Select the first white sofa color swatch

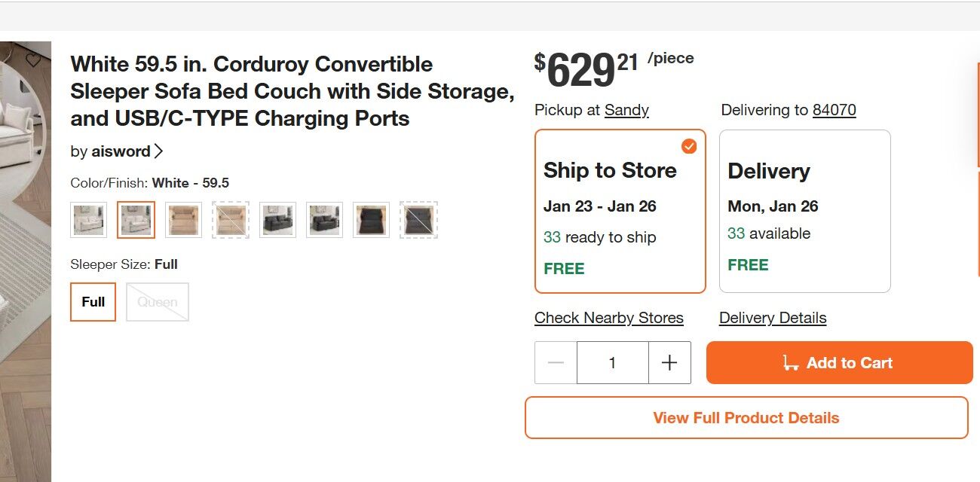(x=89, y=220)
